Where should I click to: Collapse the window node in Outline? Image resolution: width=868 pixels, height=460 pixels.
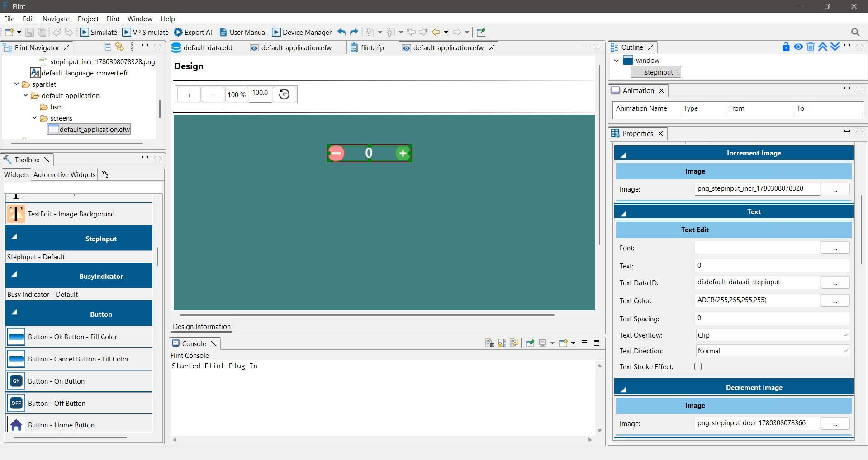616,60
